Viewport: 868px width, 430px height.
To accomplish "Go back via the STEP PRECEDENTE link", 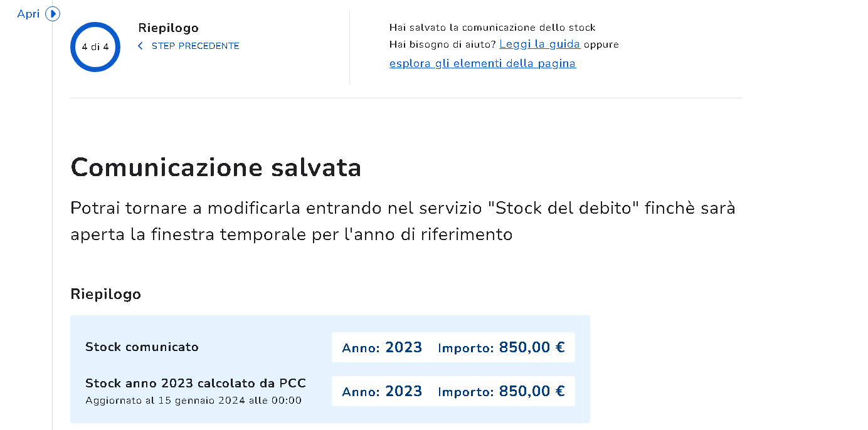I will pyautogui.click(x=195, y=46).
